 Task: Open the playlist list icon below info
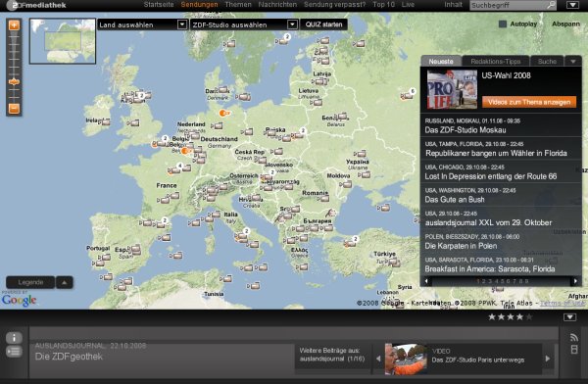pyautogui.click(x=14, y=352)
